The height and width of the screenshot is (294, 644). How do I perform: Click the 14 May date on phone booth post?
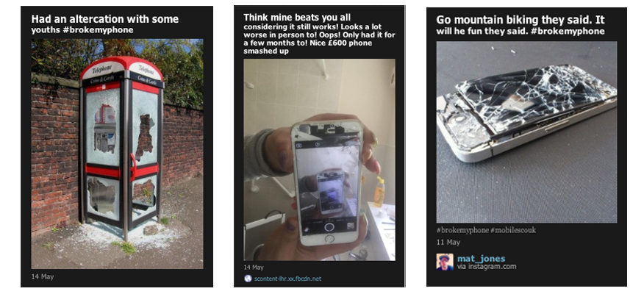(x=42, y=276)
